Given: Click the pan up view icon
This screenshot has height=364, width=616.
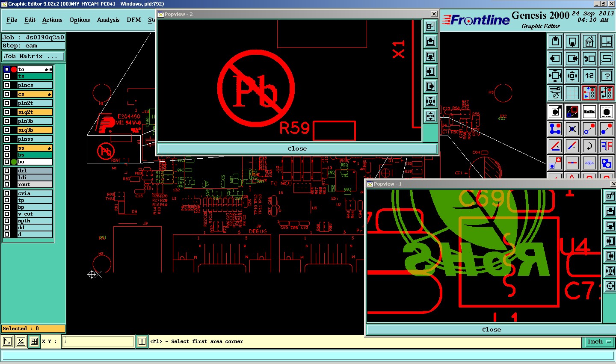Looking at the screenshot, I should pyautogui.click(x=555, y=41).
